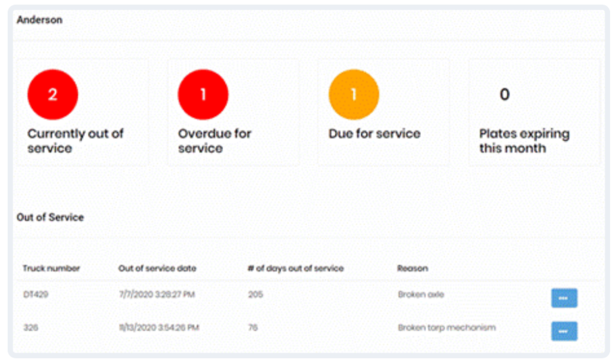The image size is (616, 364).
Task: Click the Anderson heading at the top
Action: pyautogui.click(x=39, y=20)
